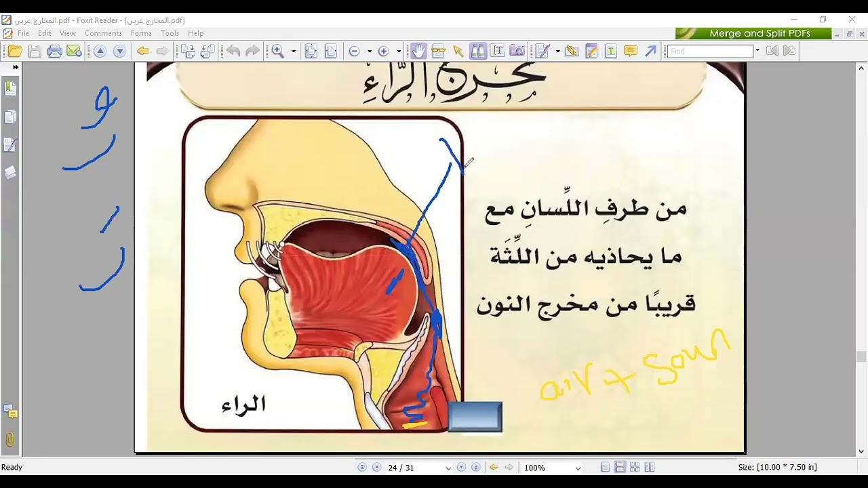Click scrollbar down arrow at bottom right
The height and width of the screenshot is (488, 868).
(861, 451)
